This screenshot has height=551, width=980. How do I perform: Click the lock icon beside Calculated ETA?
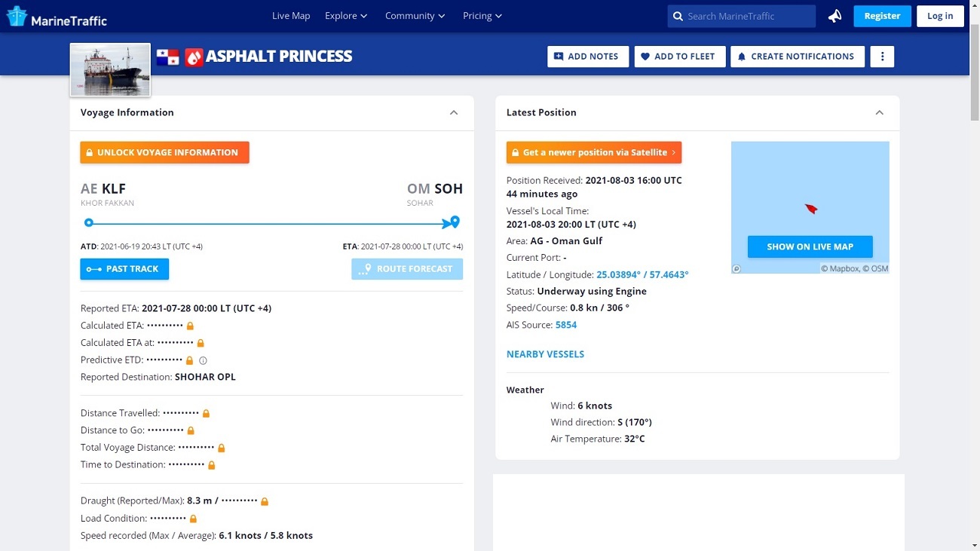(x=191, y=326)
